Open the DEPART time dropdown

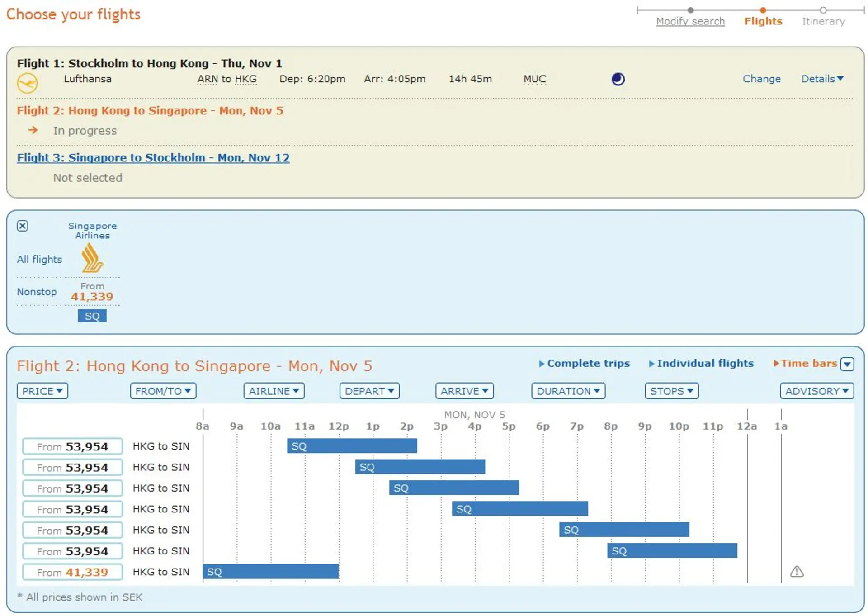tap(369, 391)
